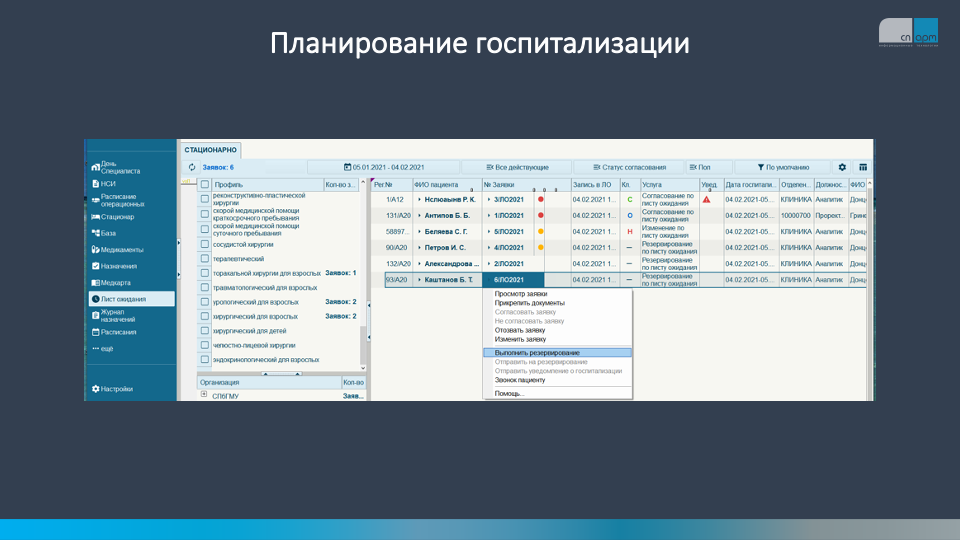
Task: Open Расписание операционных in sidebar
Action: pos(118,200)
